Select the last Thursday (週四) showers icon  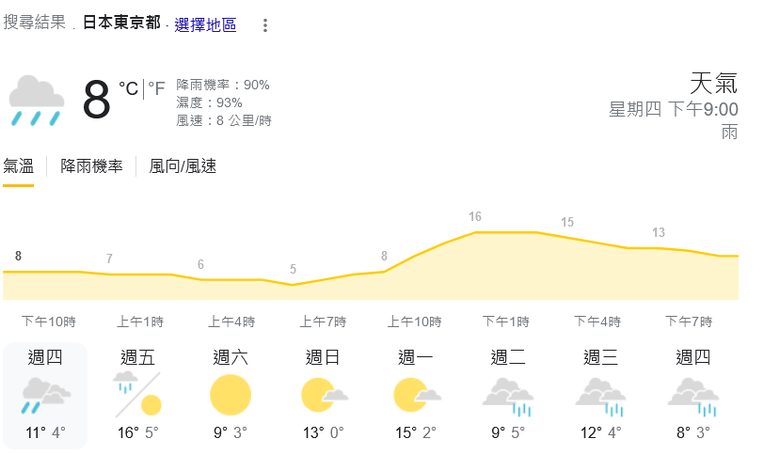(x=693, y=396)
